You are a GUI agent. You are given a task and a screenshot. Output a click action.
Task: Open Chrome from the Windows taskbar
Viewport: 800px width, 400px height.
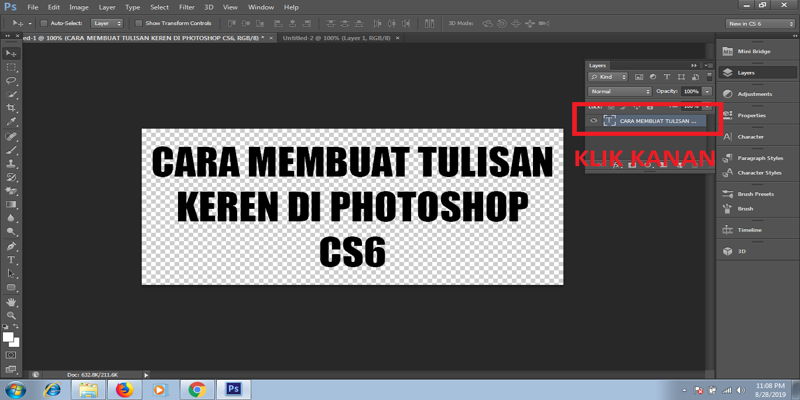tap(197, 390)
